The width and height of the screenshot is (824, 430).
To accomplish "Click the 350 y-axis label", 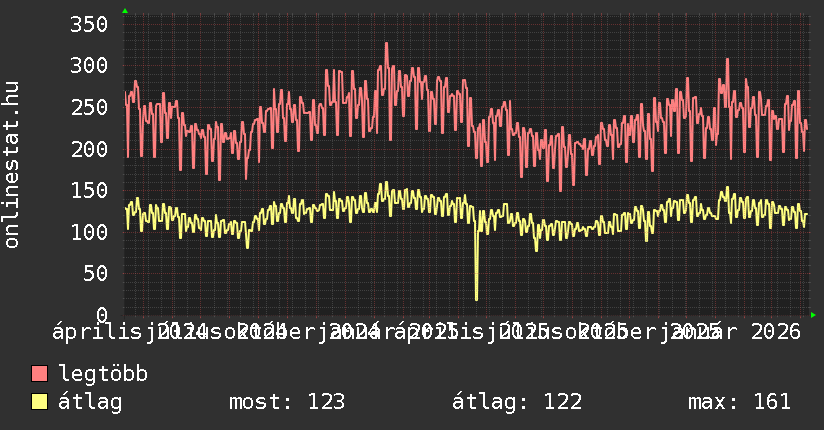I will point(88,24).
